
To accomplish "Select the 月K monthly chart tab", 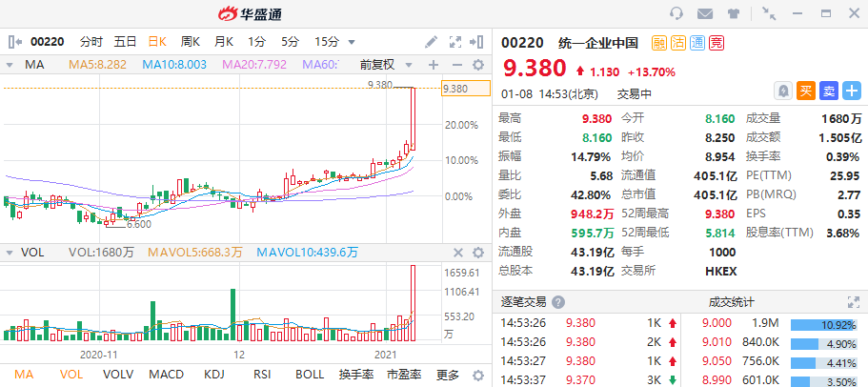I will click(x=224, y=42).
